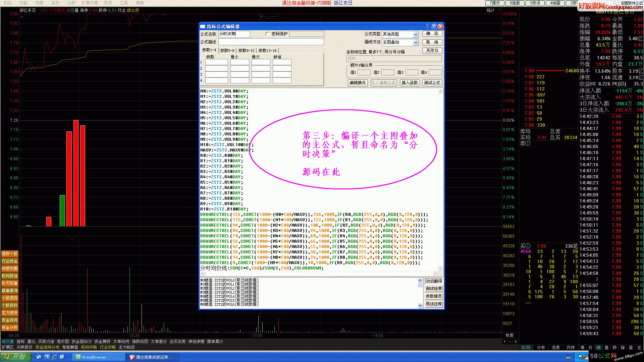Open the 分析 menu
This screenshot has width=644, height=362.
point(71,3)
